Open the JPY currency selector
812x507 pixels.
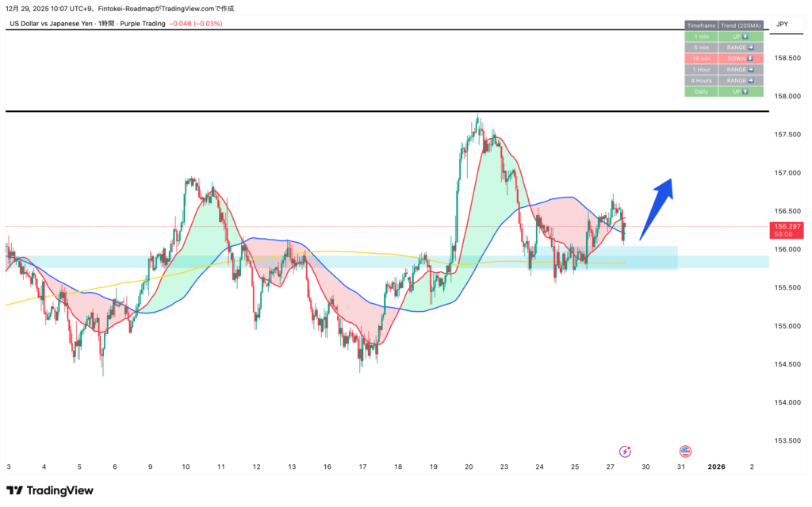pos(782,25)
